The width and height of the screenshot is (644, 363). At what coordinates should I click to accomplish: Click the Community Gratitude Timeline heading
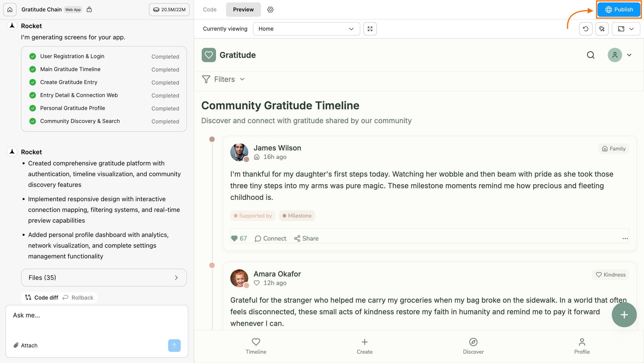tap(280, 106)
